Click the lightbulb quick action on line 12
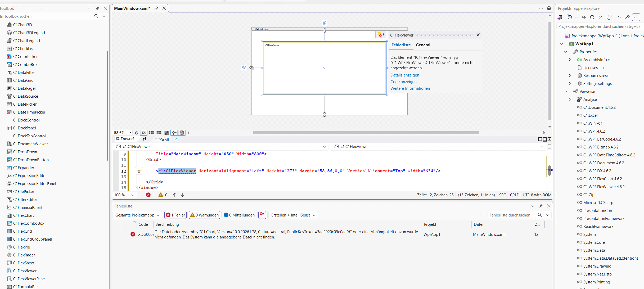644x289 pixels. click(139, 171)
